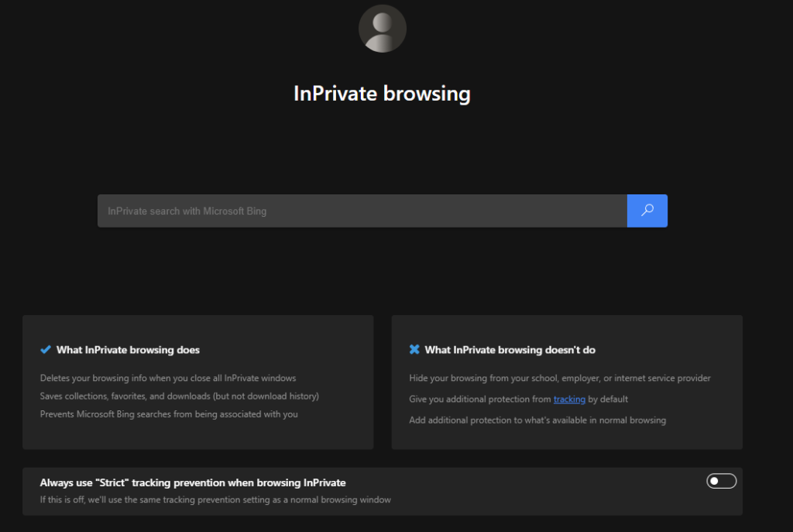Click Always use Strict tracking prevention label
793x532 pixels.
193,483
